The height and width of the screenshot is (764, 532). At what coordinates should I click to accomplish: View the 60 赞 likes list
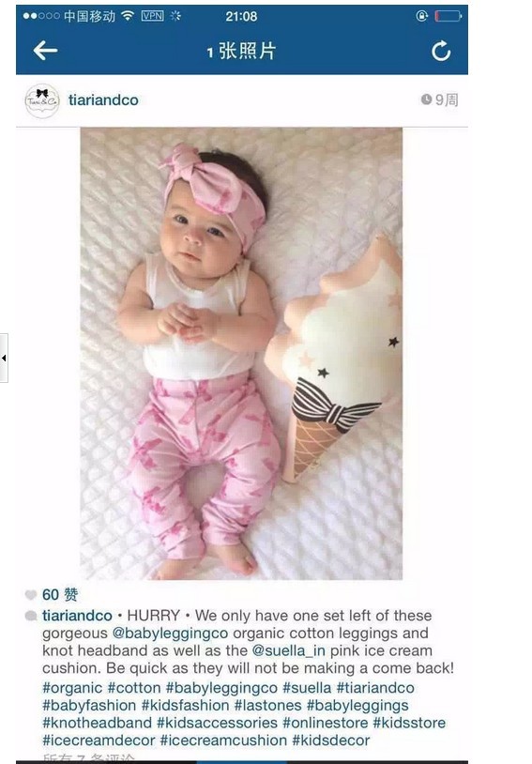pos(60,594)
